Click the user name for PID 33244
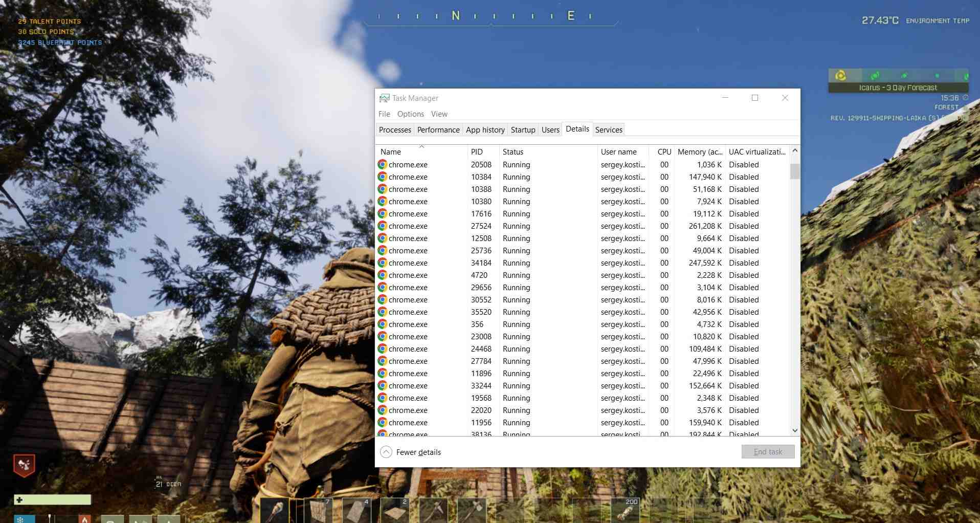Screen dimensions: 980x523 click(623, 385)
